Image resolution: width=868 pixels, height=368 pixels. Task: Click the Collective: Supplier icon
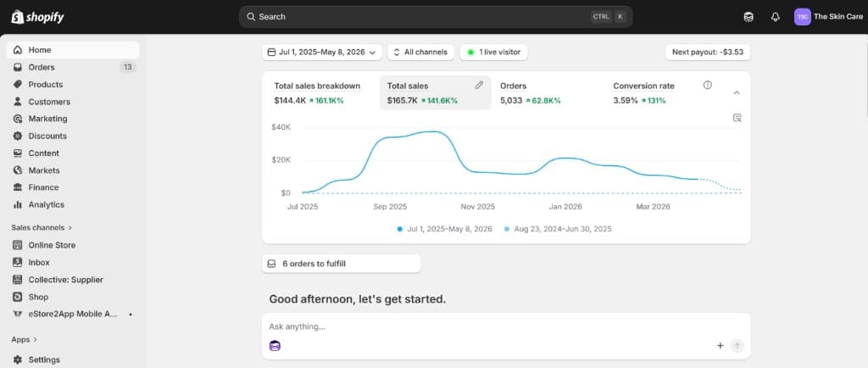coord(18,280)
